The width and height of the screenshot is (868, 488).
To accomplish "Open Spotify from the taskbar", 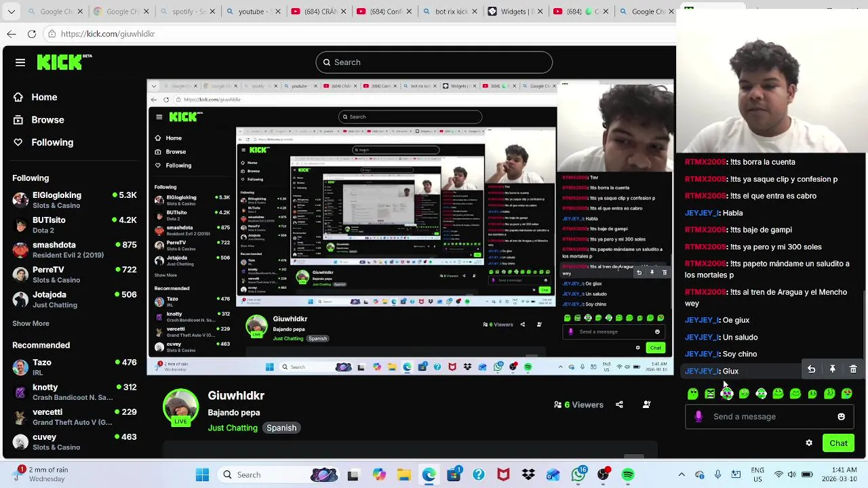I will (x=628, y=475).
